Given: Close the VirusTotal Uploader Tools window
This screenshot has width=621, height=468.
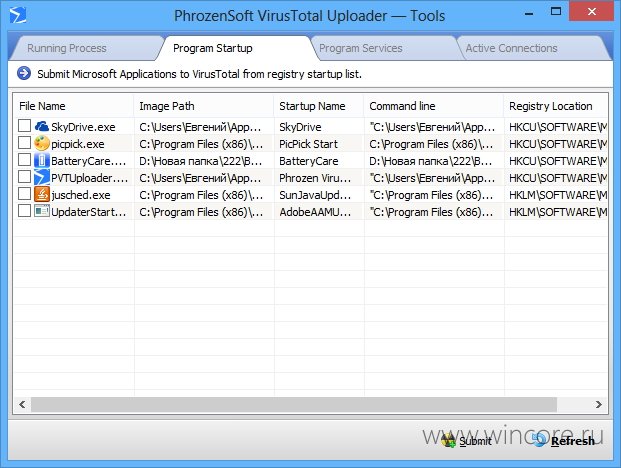Looking at the screenshot, I should click(592, 11).
